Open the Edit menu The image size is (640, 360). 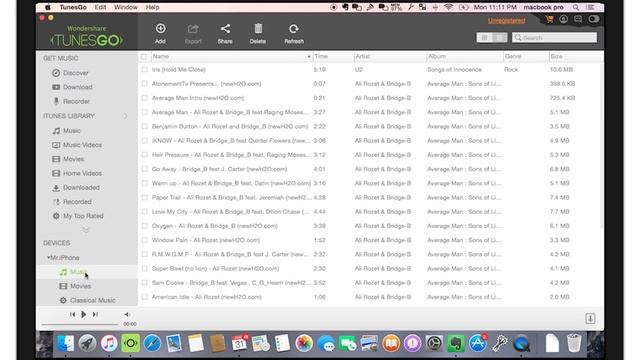(x=100, y=7)
